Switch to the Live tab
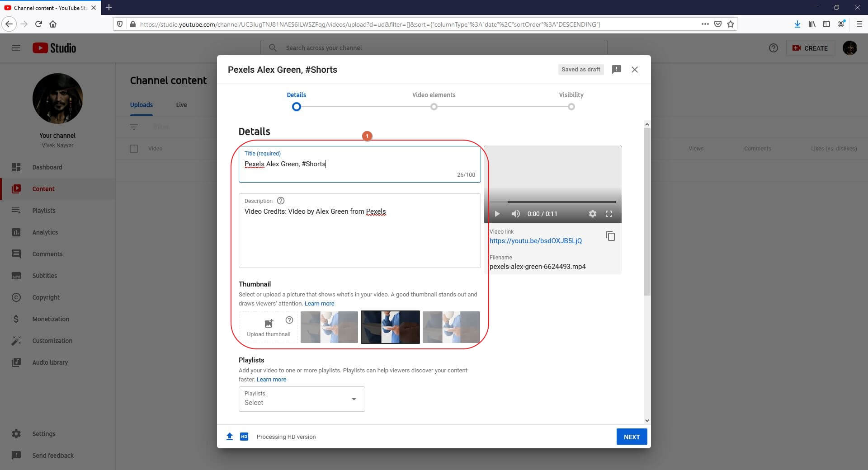This screenshot has height=470, width=868. coord(181,105)
